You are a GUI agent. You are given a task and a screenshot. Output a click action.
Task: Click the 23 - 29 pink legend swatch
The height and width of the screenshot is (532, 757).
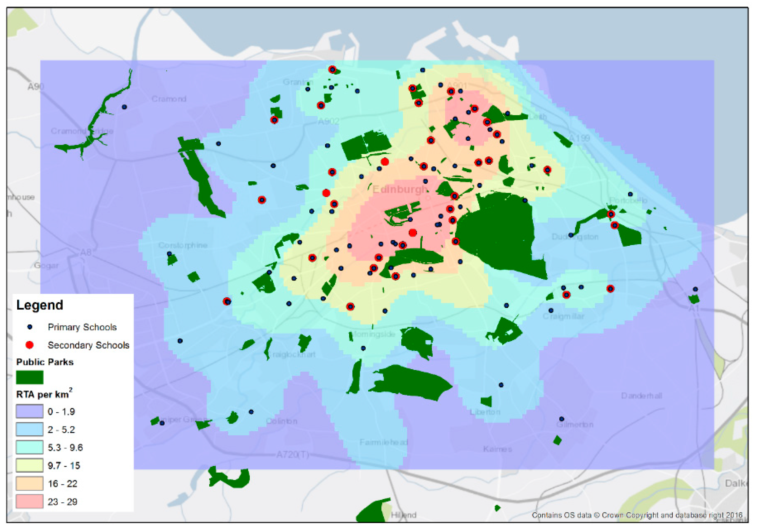30,501
